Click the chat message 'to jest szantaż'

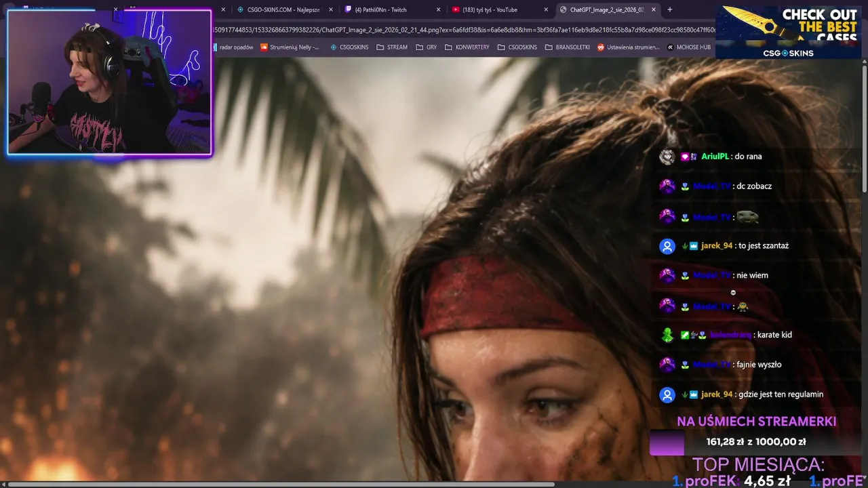[764, 246]
